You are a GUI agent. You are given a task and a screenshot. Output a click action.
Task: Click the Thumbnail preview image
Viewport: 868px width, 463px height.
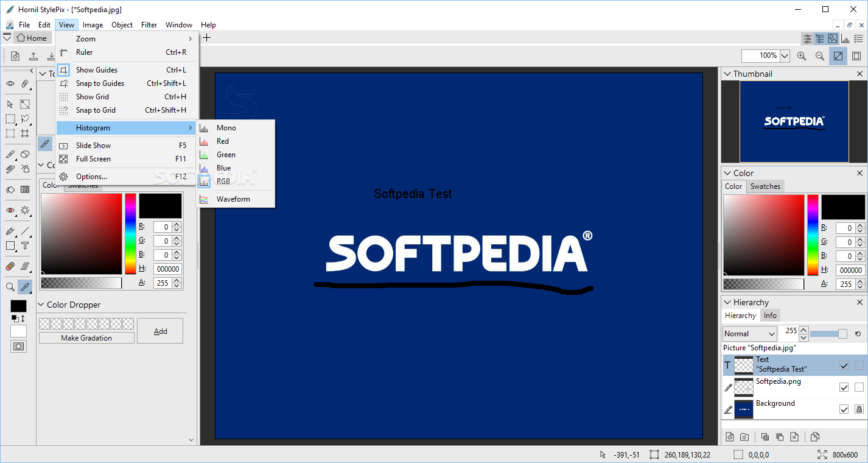(x=794, y=121)
